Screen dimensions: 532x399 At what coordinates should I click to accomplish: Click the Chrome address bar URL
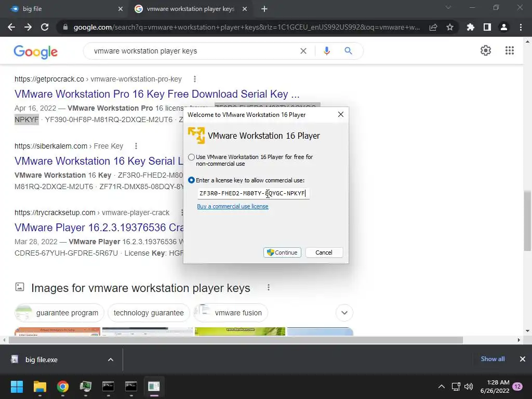(247, 27)
